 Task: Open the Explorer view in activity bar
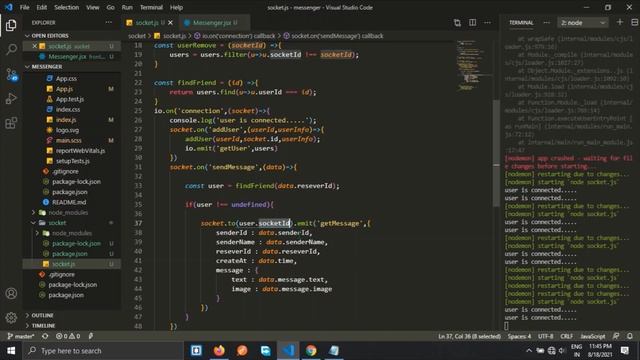coord(11,25)
